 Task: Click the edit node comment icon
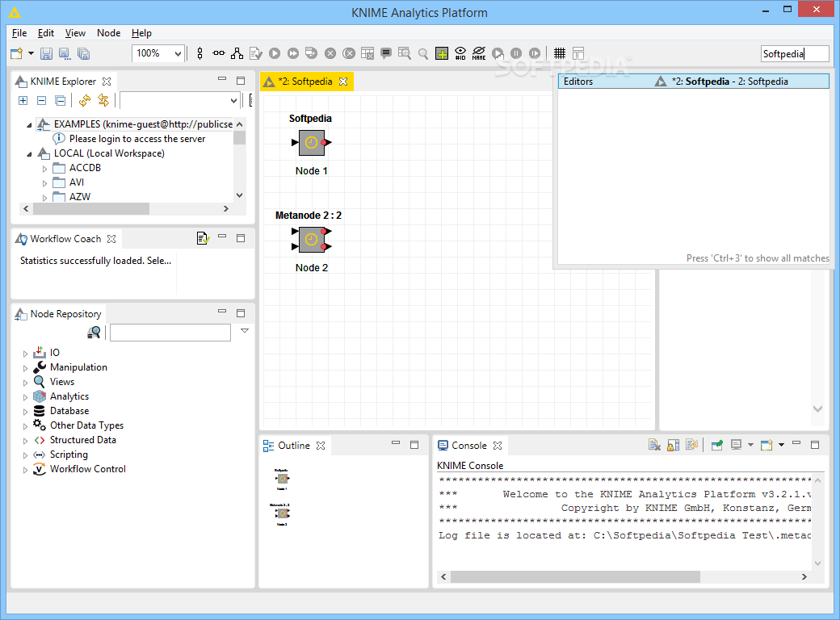(x=386, y=53)
